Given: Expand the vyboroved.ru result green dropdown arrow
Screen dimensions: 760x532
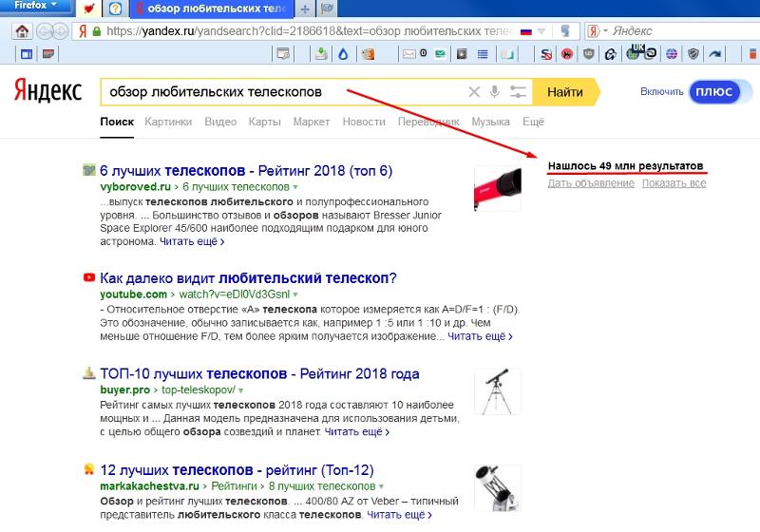Looking at the screenshot, I should [295, 187].
